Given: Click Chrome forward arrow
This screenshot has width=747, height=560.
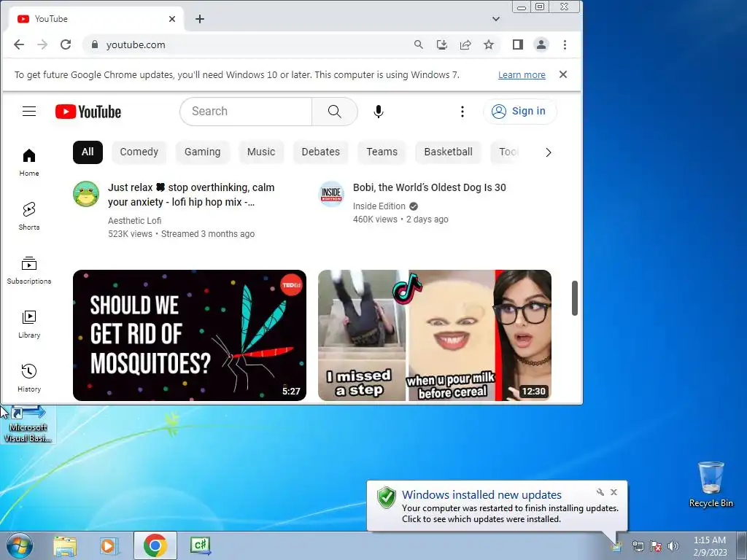Looking at the screenshot, I should click(42, 44).
